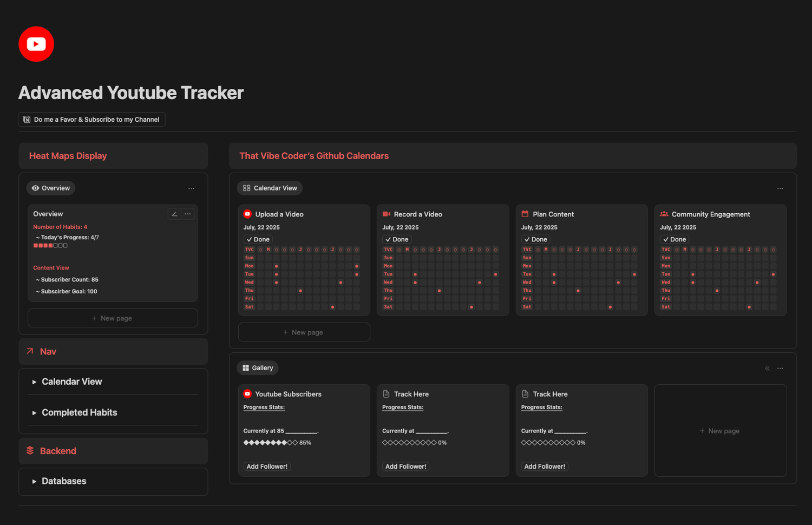Toggle Done on the Community Engagement card

click(x=675, y=239)
